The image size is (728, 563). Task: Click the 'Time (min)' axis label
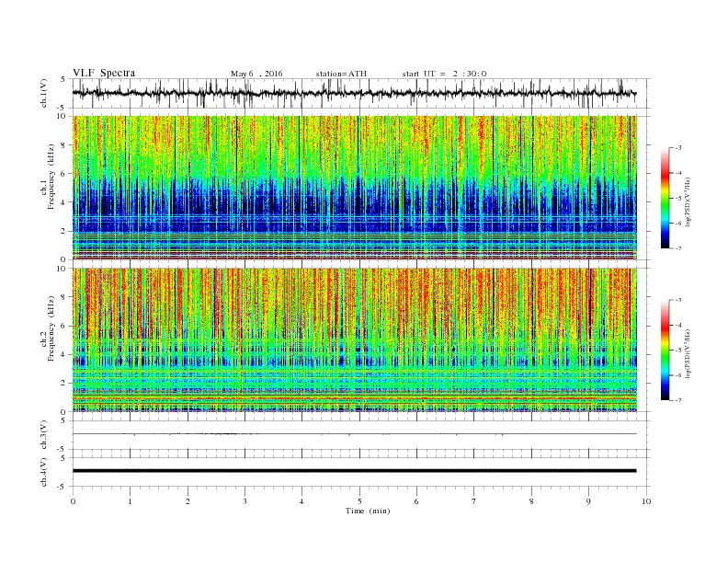(x=368, y=511)
